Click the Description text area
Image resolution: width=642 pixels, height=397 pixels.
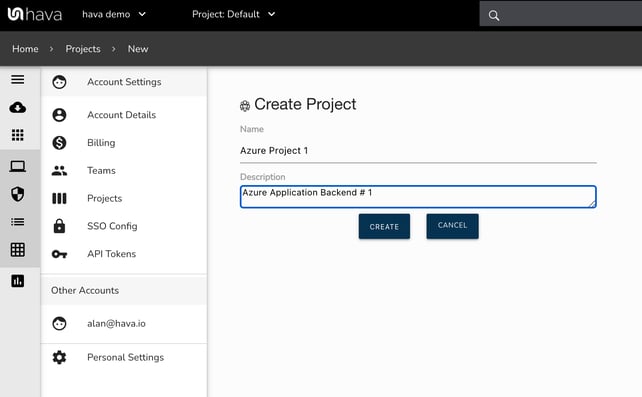pyautogui.click(x=418, y=197)
